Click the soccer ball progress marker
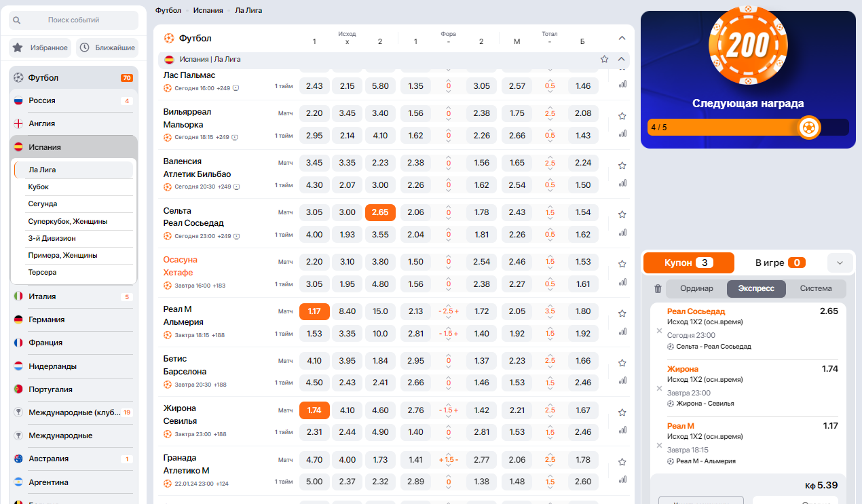Screen dimensions: 862x504 (808, 127)
